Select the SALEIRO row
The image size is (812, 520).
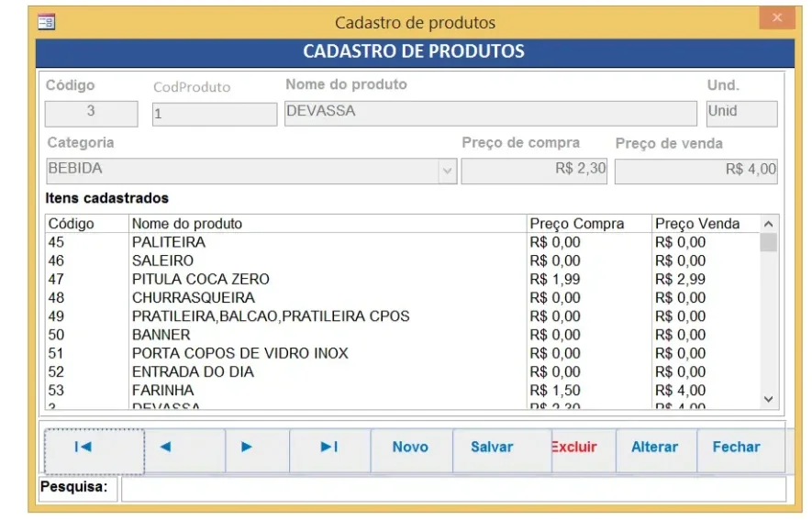click(403, 260)
